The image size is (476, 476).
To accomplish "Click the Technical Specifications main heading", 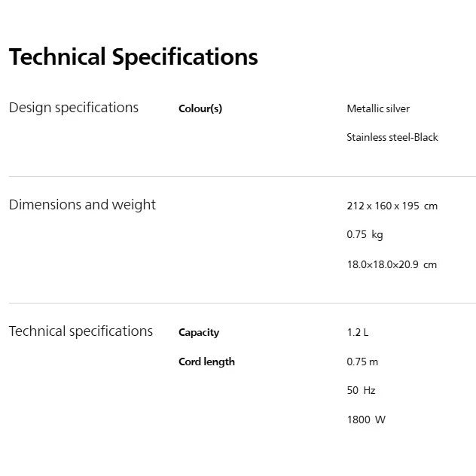I will 133,57.
